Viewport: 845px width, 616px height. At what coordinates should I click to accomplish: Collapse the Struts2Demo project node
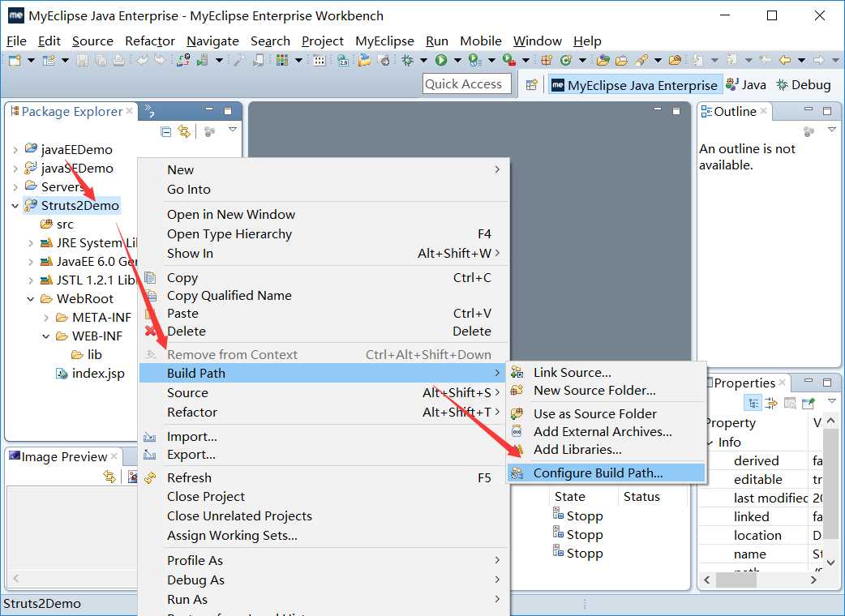15,206
